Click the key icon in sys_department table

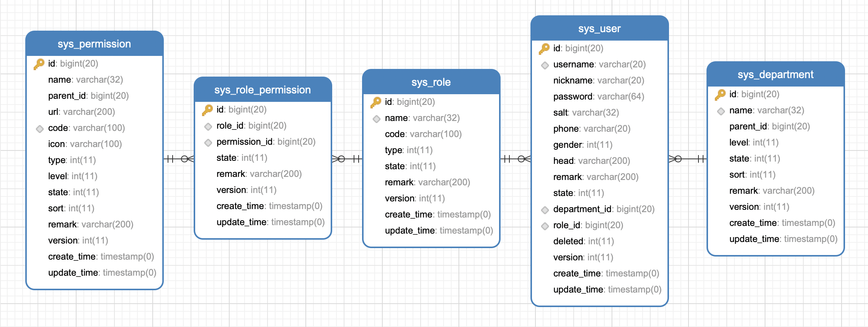[x=720, y=95]
